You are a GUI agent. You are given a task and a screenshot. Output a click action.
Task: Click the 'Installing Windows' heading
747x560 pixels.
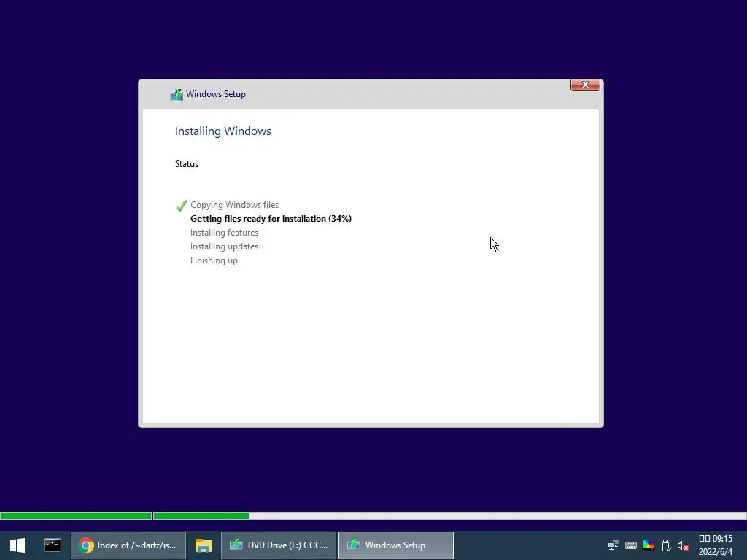coord(223,131)
